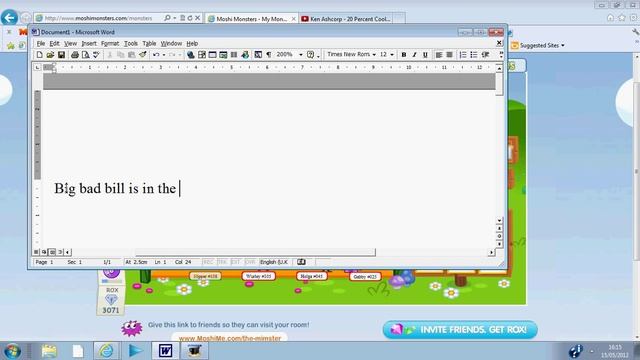Print the document using the printer icon
The height and width of the screenshot is (360, 640).
click(75, 55)
